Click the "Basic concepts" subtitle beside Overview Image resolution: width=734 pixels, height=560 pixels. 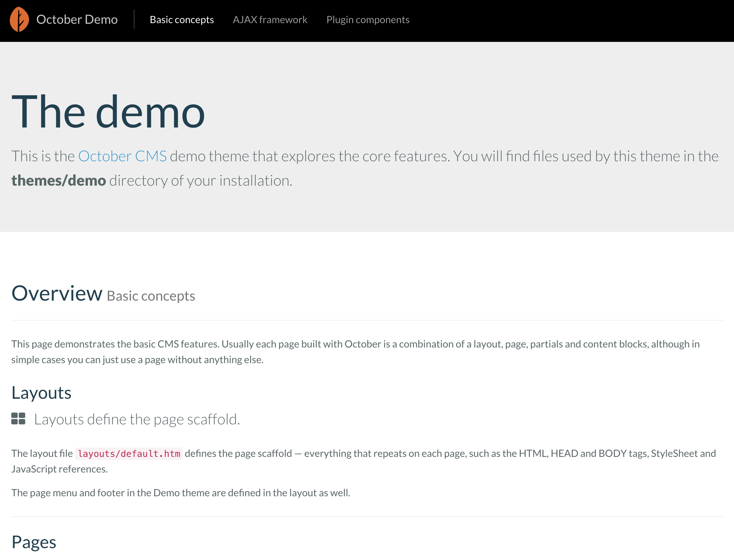click(x=151, y=296)
